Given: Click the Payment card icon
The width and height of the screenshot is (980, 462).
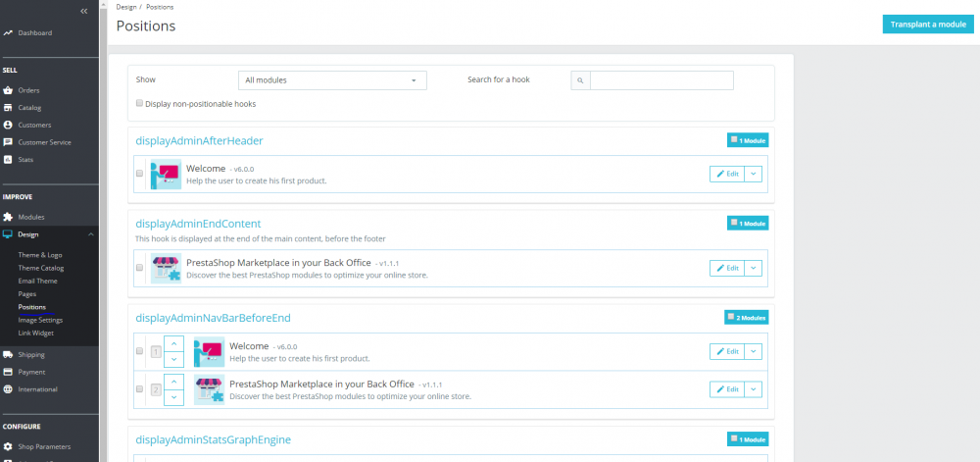Looking at the screenshot, I should tap(8, 372).
